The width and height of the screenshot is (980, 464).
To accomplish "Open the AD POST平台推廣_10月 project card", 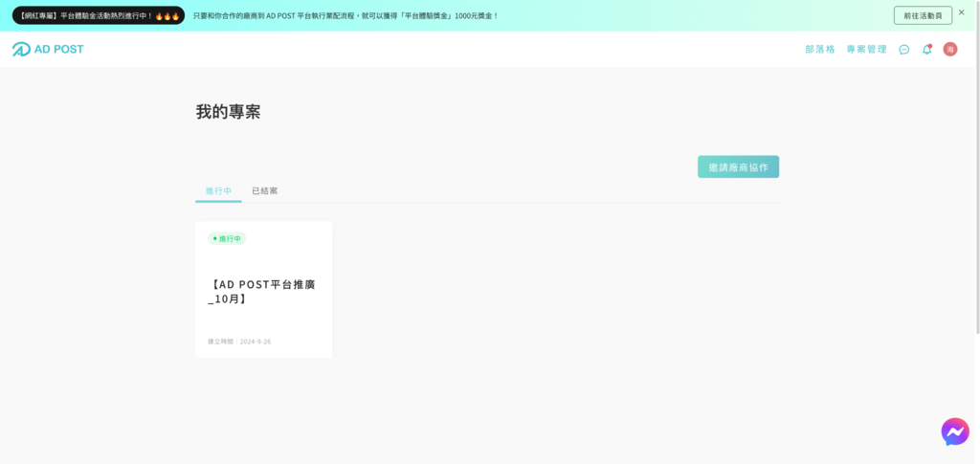I will click(x=264, y=290).
